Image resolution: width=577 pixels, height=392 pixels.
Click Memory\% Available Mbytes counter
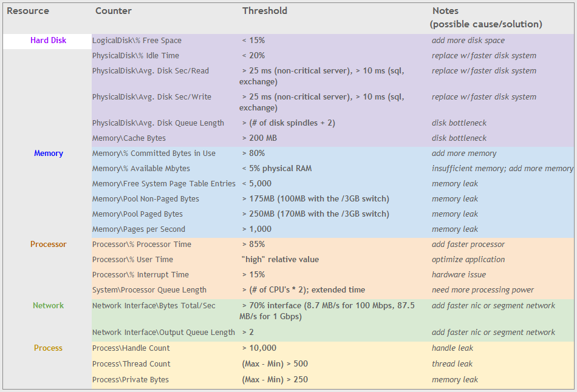tap(142, 169)
